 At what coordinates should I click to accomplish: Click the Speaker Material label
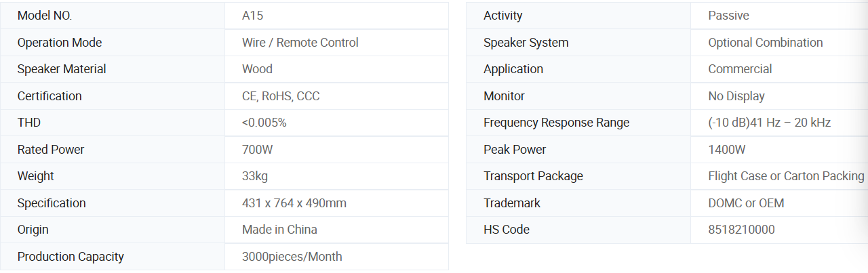click(x=62, y=69)
